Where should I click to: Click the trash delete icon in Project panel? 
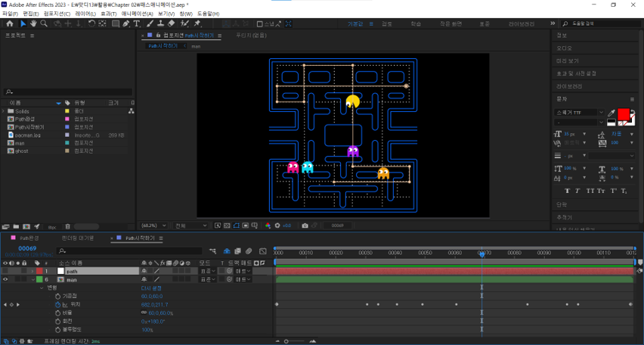point(68,226)
